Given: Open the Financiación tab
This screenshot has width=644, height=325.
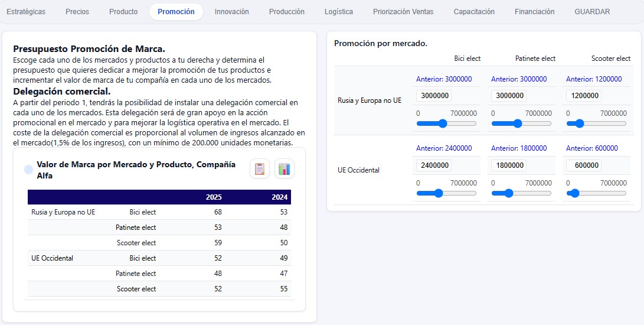Looking at the screenshot, I should click(534, 11).
